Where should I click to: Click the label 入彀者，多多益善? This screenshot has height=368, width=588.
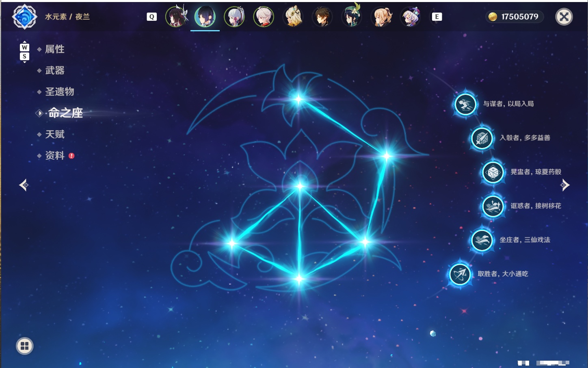525,138
